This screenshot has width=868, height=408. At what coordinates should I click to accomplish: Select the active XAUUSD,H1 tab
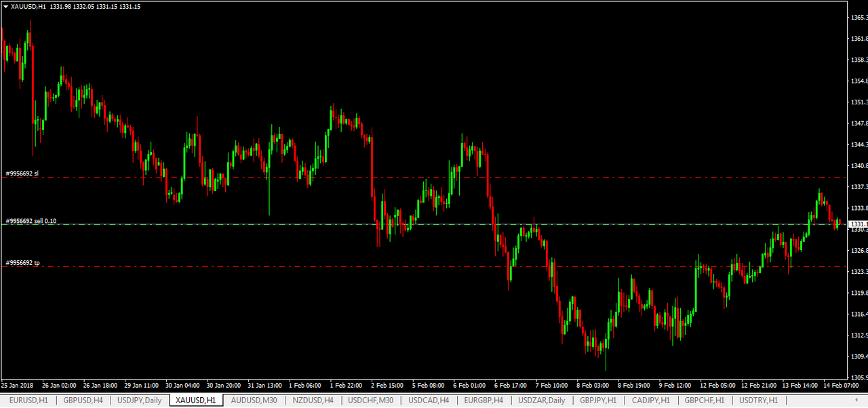click(x=196, y=401)
